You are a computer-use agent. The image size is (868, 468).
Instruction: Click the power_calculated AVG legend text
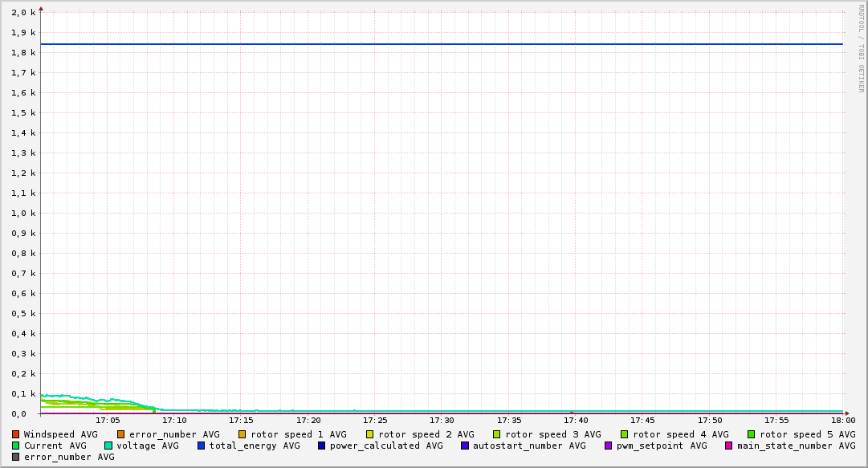(385, 446)
